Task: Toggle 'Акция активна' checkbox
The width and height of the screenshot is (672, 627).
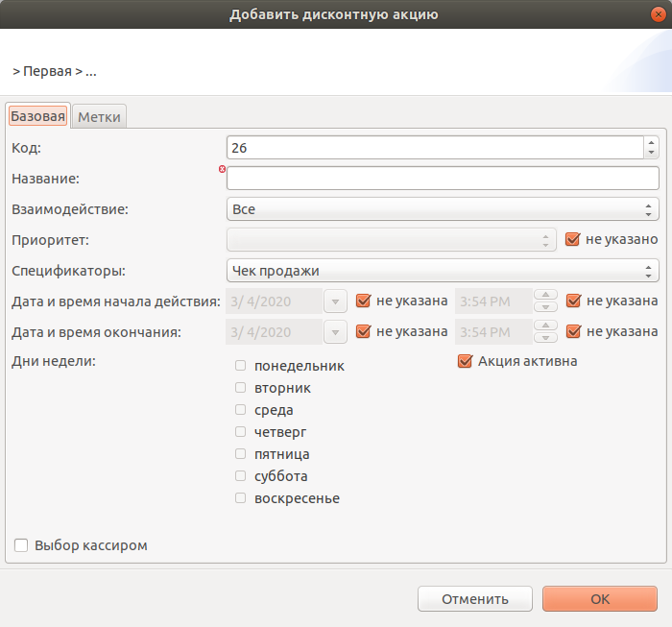Action: click(465, 361)
